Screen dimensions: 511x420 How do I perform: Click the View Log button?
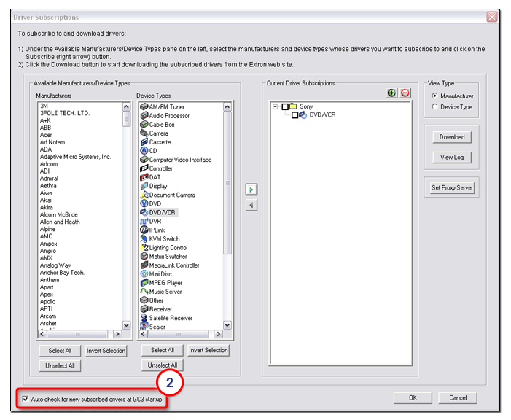pos(451,157)
